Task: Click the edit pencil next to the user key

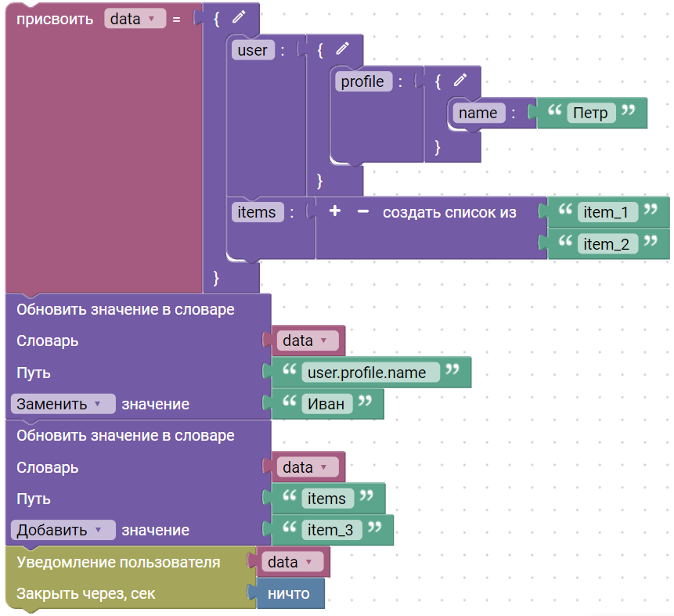Action: [342, 49]
